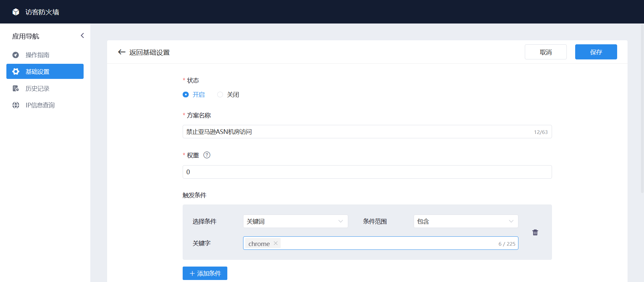Click inside the 关键字 tag input field
644x282 pixels.
[x=380, y=243]
